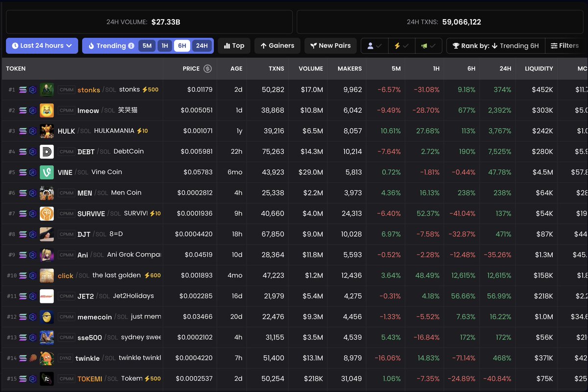
Task: Select the 6H trending timeframe
Action: click(182, 46)
